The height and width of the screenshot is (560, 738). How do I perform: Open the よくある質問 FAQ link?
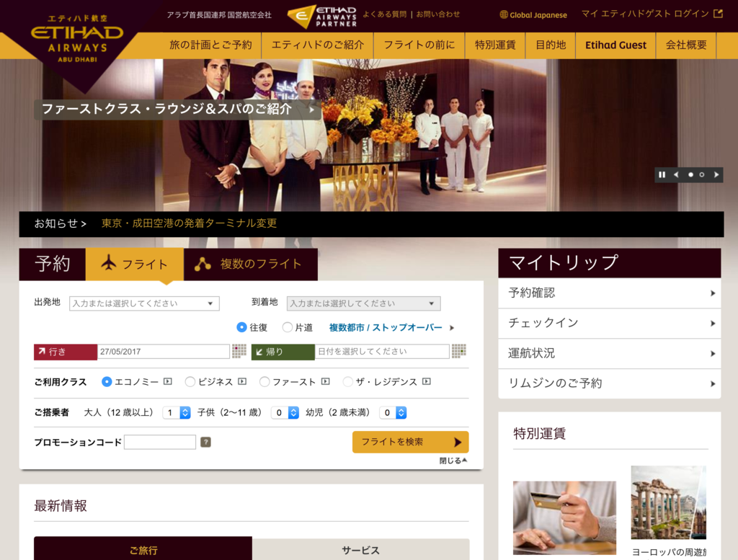tap(385, 14)
